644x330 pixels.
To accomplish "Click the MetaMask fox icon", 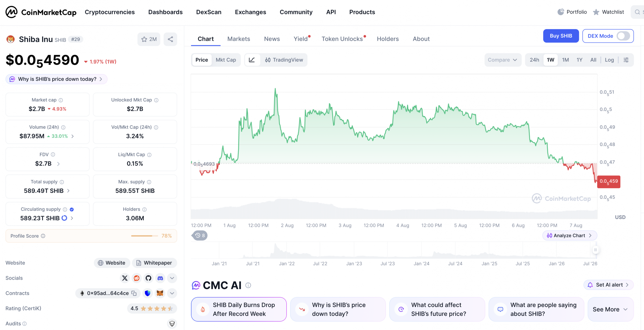I will point(160,293).
